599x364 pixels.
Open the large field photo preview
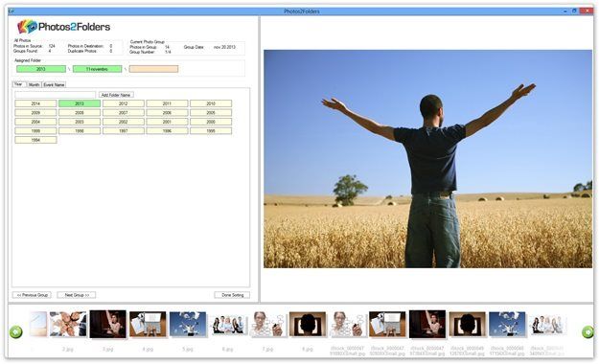pyautogui.click(x=427, y=158)
